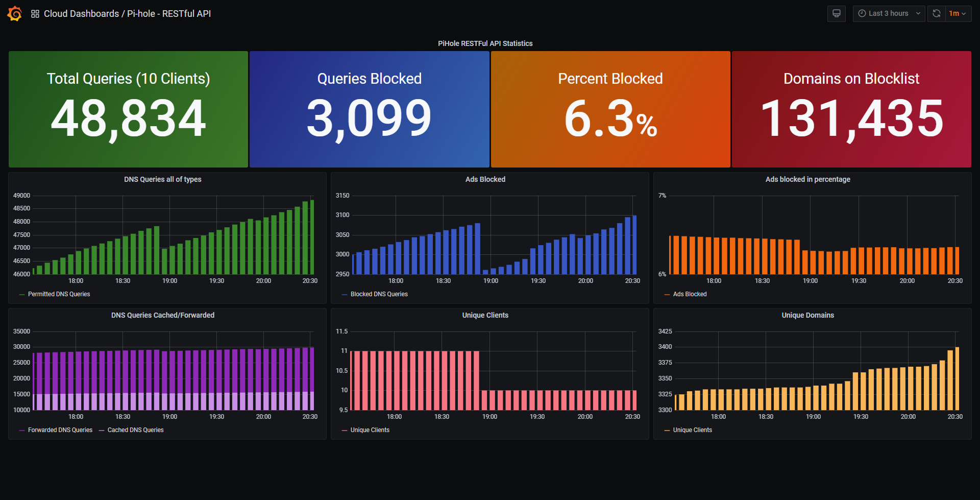The image size is (980, 500).
Task: Refresh the dashboard with the refresh icon
Action: point(937,14)
